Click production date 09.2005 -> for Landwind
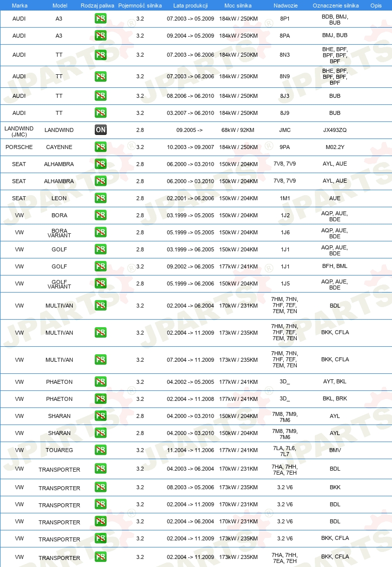 pos(189,130)
